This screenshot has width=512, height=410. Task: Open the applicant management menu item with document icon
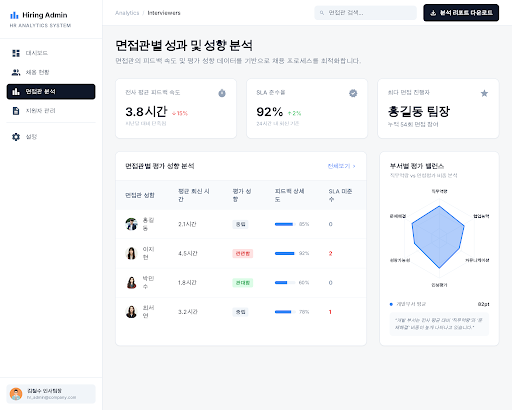[51, 111]
